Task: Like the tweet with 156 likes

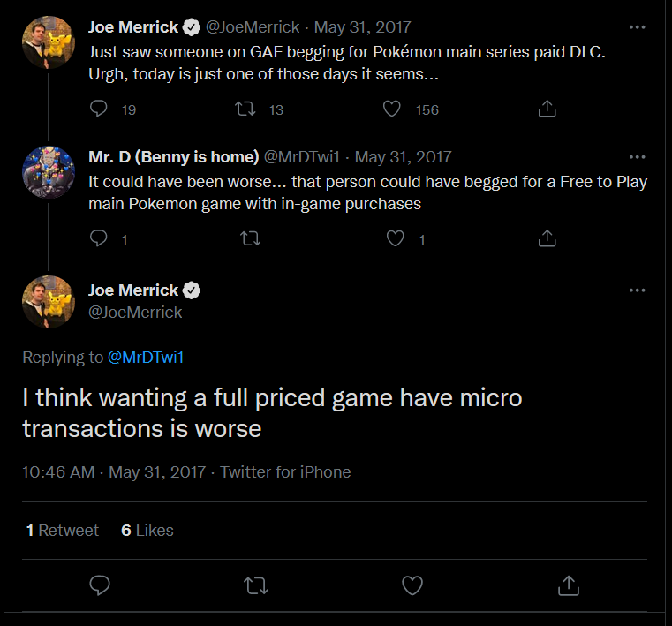Action: click(394, 109)
